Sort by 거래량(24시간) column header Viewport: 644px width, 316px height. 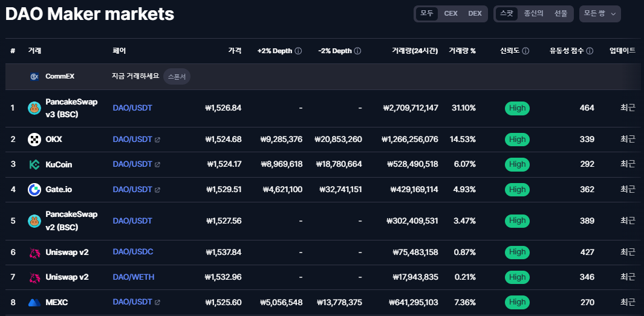point(415,51)
